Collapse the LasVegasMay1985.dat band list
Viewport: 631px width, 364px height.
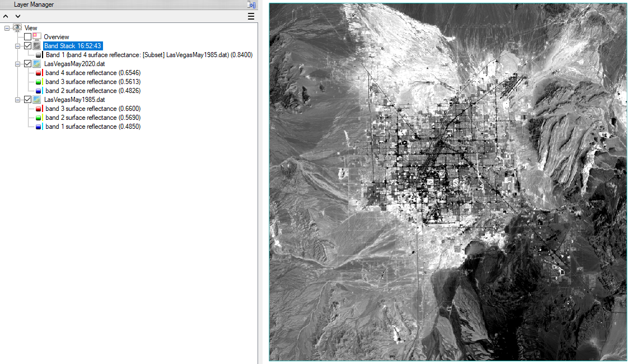click(18, 100)
